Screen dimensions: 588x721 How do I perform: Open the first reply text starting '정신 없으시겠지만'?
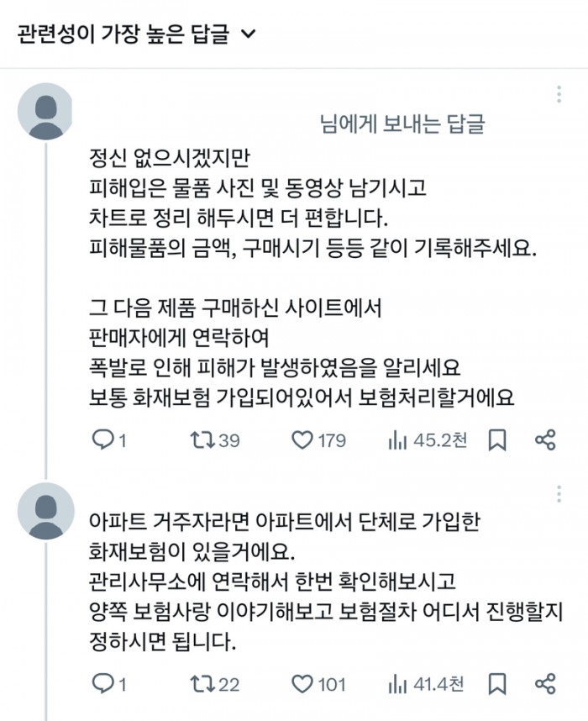pyautogui.click(x=312, y=278)
